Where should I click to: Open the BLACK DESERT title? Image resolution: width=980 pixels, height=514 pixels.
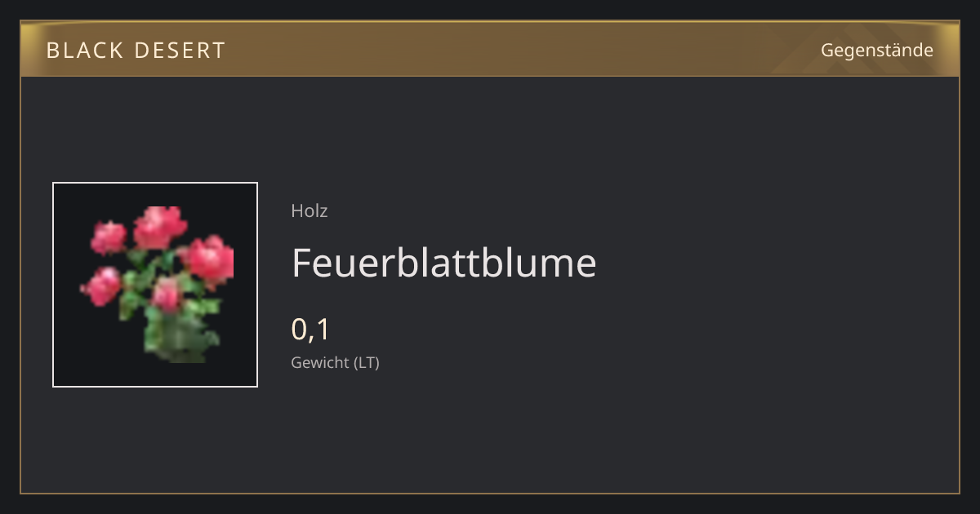[x=136, y=51]
